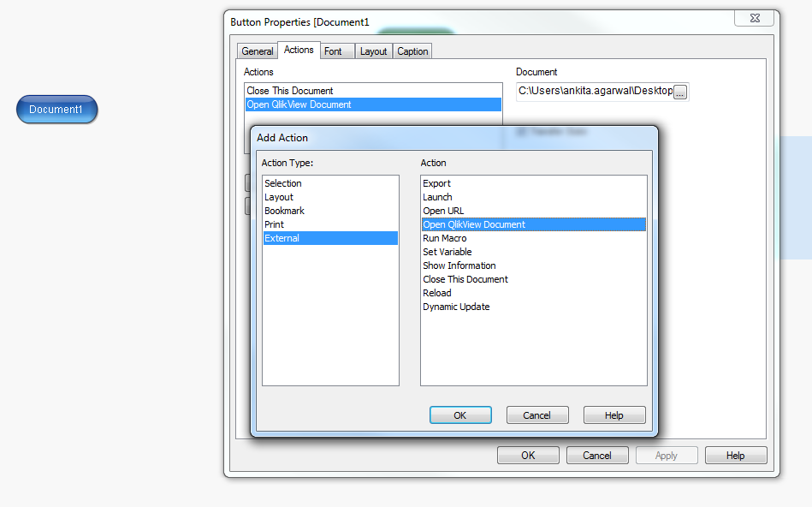Choose the Show Information action
Screen dimensions: 812x507
click(534, 265)
